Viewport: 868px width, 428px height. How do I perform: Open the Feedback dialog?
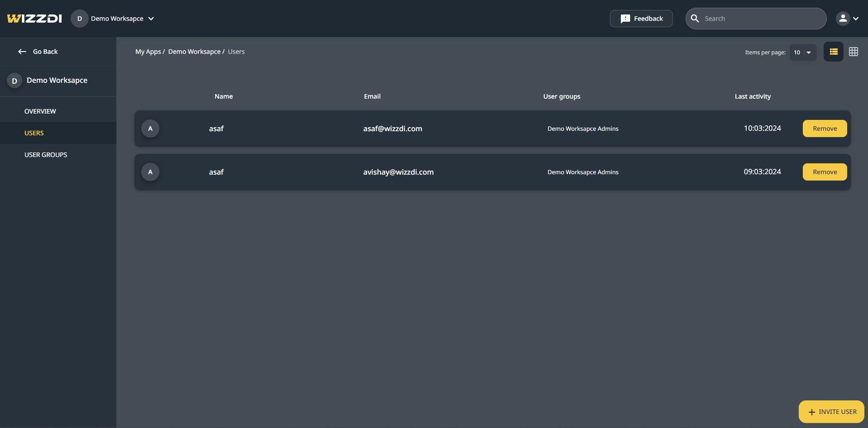641,19
